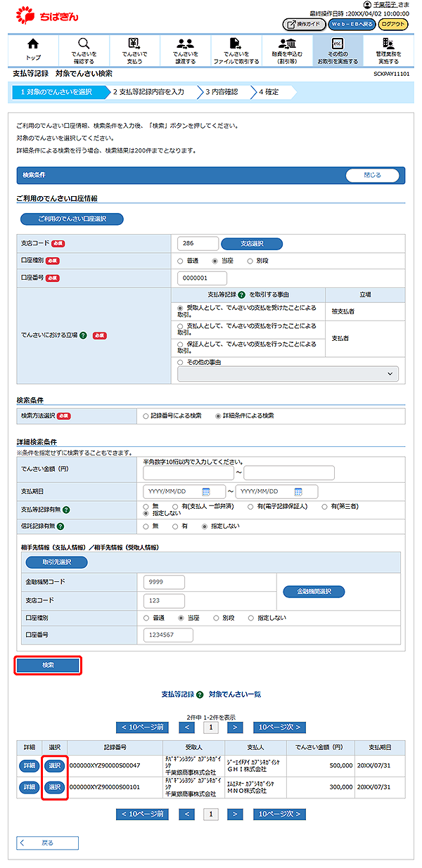Click counterparty 口座番号 field showing 1234567
422x868 pixels.
168,635
